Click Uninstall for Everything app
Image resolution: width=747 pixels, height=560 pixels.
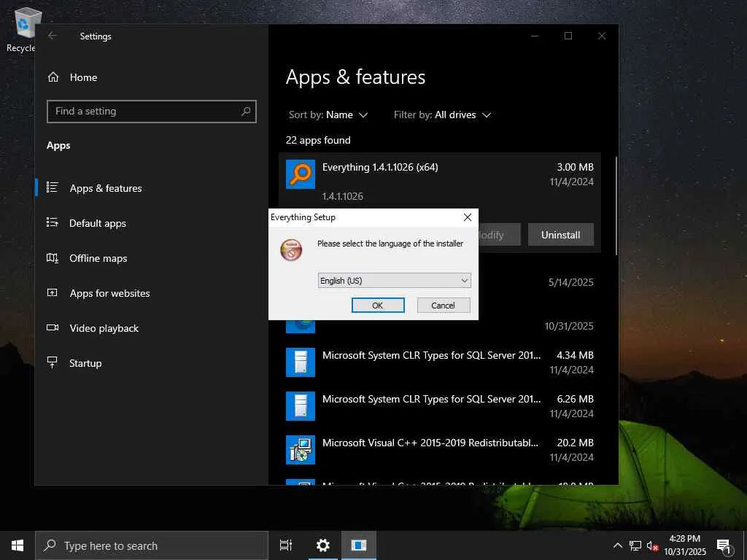click(x=561, y=235)
